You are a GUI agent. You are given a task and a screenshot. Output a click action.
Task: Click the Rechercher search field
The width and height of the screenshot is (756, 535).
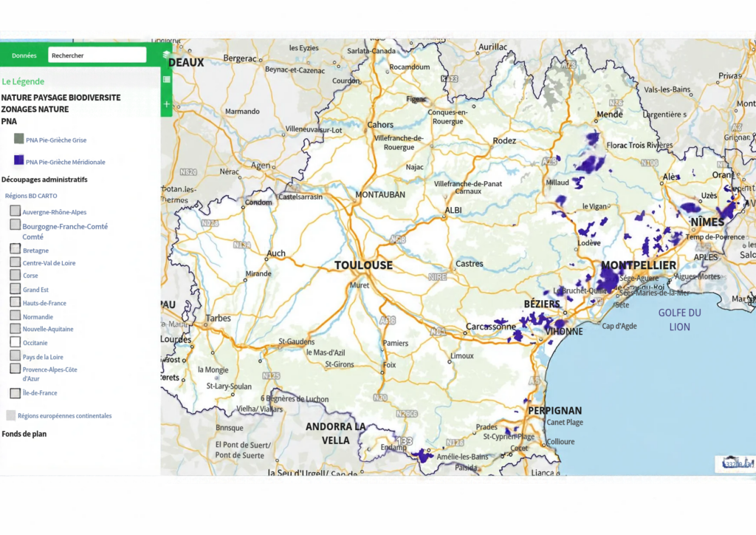(x=97, y=55)
